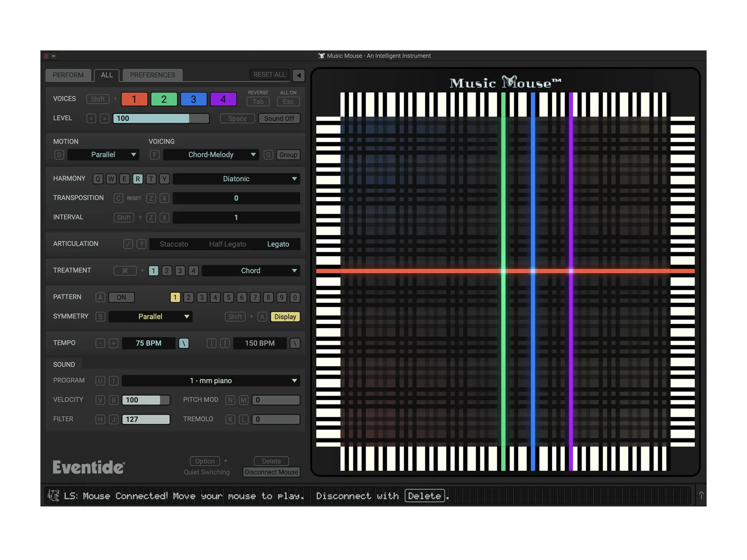Image resolution: width=747 pixels, height=560 pixels.
Task: Click the Disconnect Mouse button
Action: click(271, 472)
